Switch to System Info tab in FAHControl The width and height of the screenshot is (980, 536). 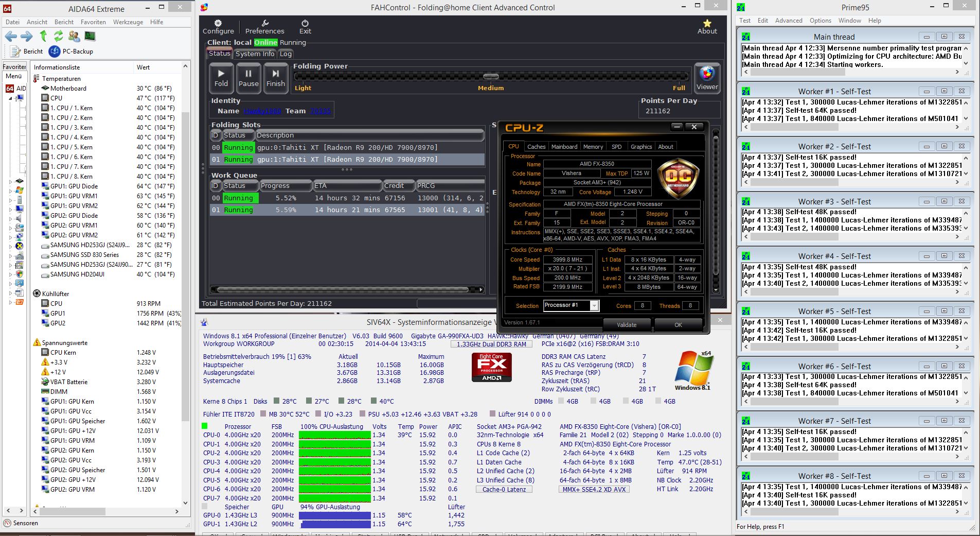tap(255, 54)
